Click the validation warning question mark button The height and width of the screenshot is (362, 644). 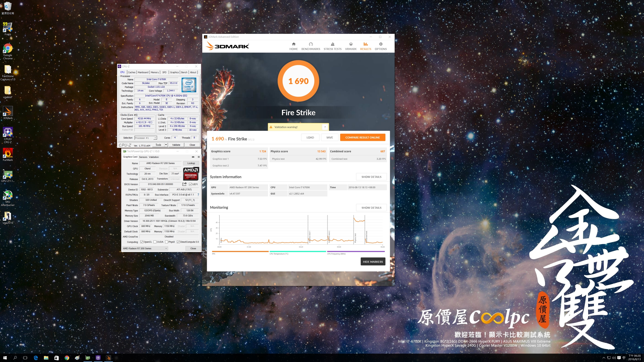tap(325, 127)
